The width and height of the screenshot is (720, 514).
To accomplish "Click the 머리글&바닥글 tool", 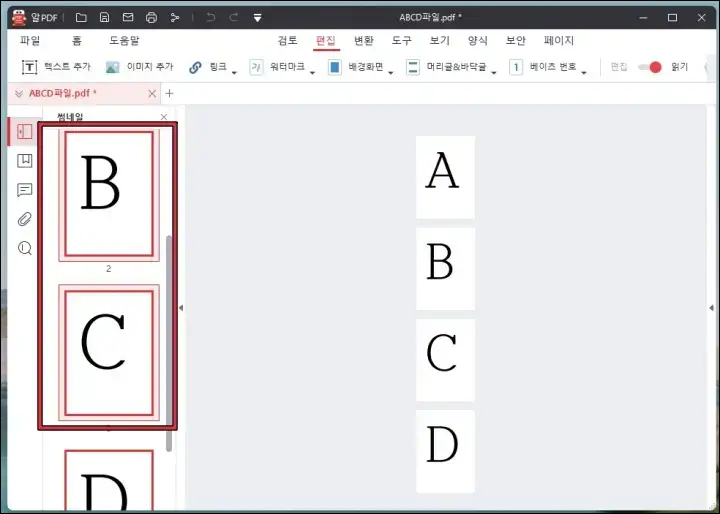I will pyautogui.click(x=446, y=67).
